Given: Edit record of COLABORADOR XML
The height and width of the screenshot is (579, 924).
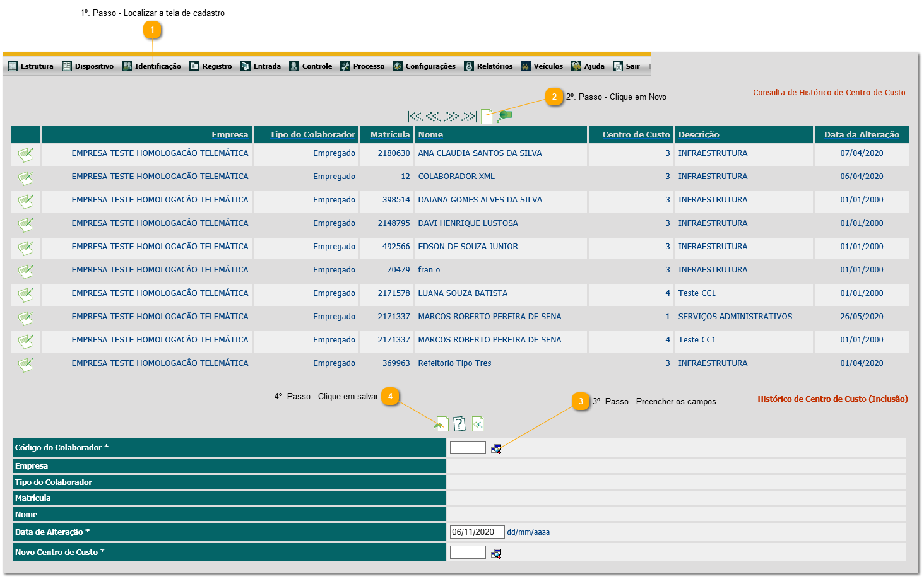Looking at the screenshot, I should click(26, 178).
